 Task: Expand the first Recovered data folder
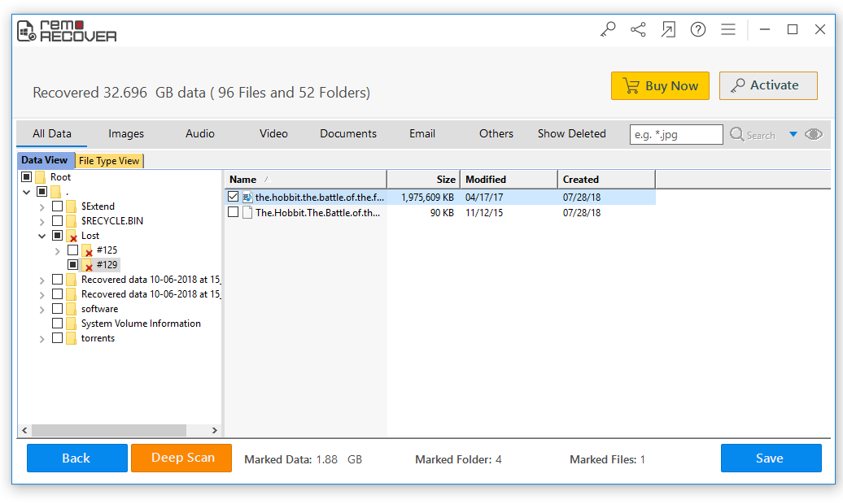pyautogui.click(x=42, y=280)
